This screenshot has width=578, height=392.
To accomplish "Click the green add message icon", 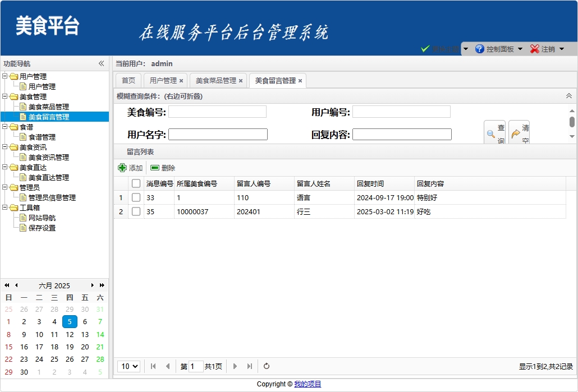I will click(x=122, y=168).
